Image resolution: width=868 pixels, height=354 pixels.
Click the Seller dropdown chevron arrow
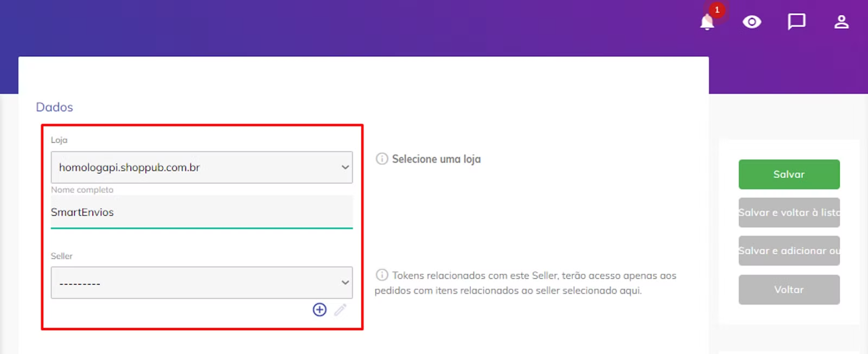pos(345,282)
